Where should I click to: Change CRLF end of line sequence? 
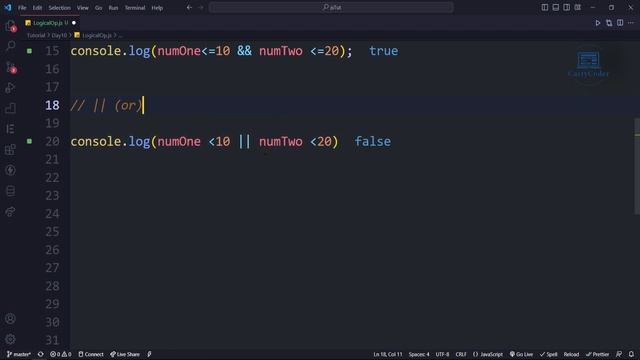(461, 354)
